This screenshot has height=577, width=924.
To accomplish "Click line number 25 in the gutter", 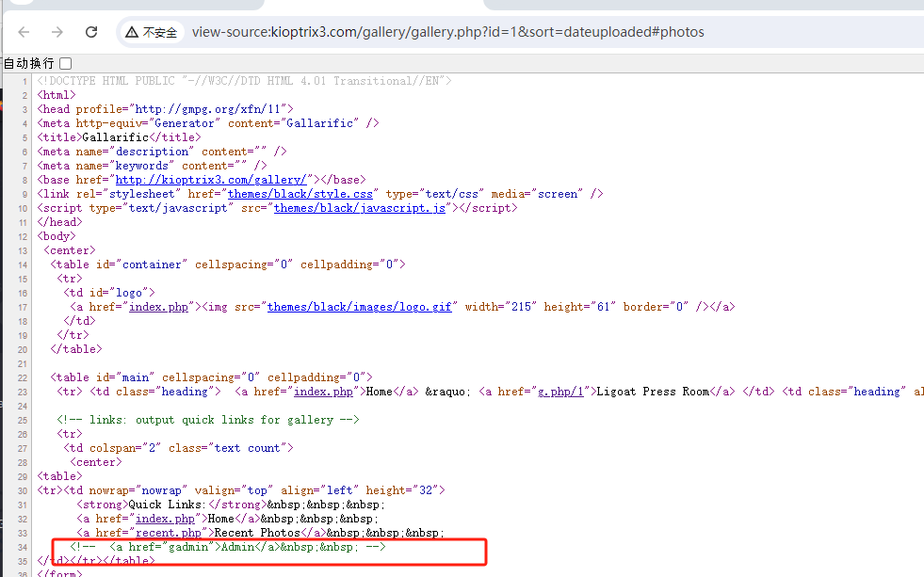I will pos(23,421).
